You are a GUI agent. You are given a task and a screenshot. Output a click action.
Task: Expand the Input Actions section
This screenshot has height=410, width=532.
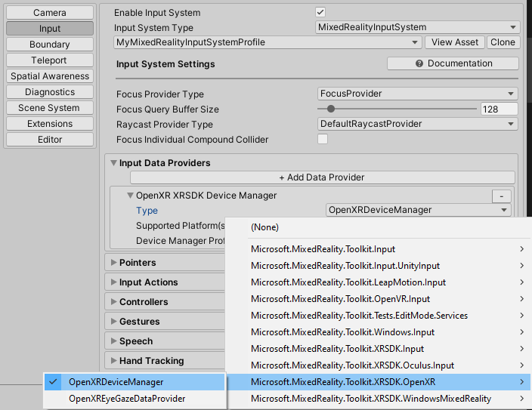113,282
